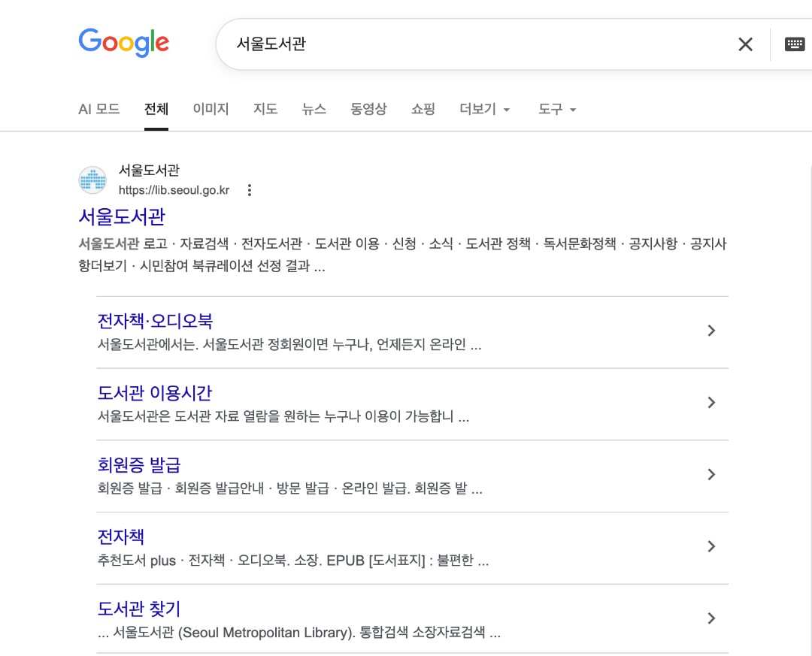The image size is (812, 656).
Task: Click the snippet 회원증 발급 · 회원증 발급안내
Action: pyautogui.click(x=290, y=488)
